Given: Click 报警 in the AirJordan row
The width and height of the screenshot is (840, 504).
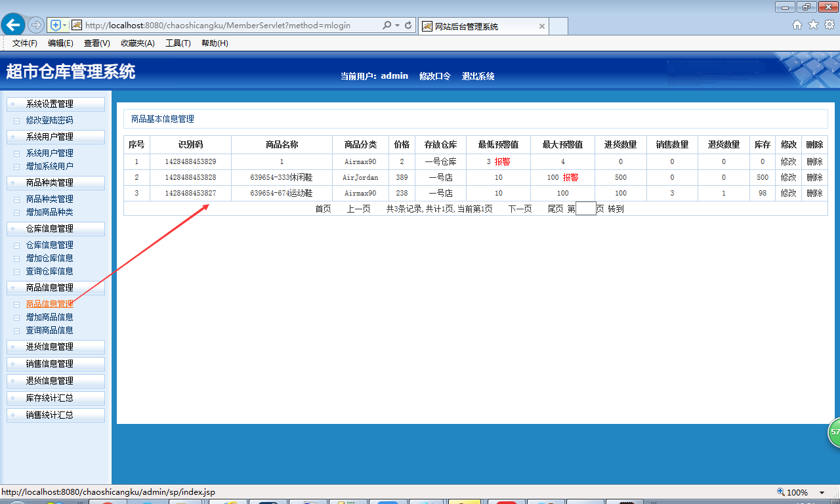Looking at the screenshot, I should 570,177.
